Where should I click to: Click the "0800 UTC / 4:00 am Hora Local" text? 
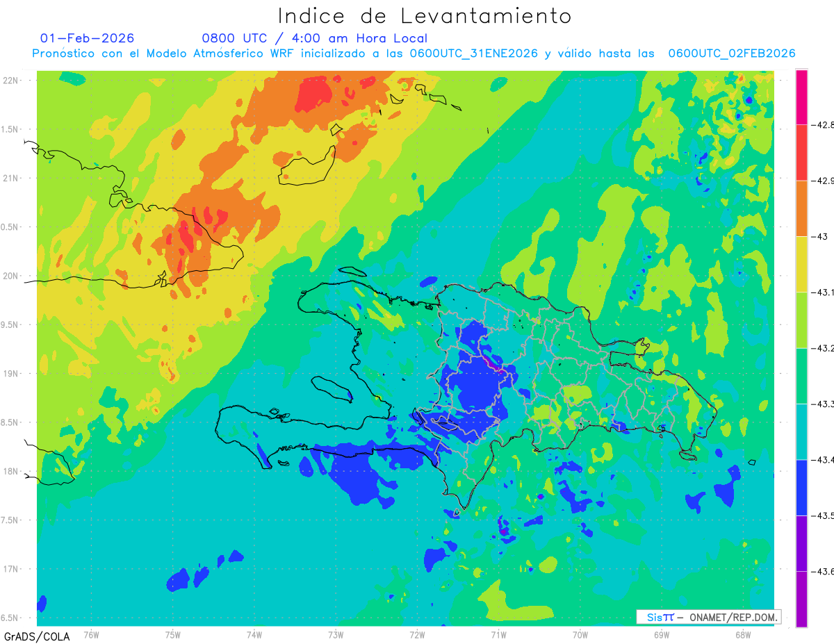(x=315, y=38)
